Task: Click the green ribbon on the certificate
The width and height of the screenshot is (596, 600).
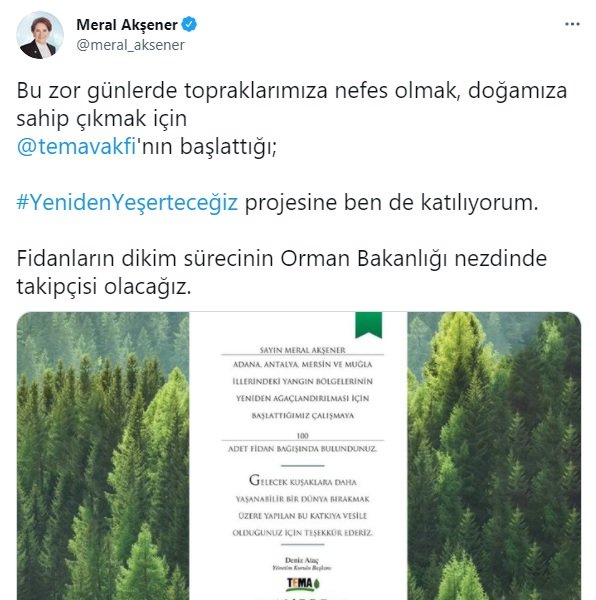Action: point(368,325)
